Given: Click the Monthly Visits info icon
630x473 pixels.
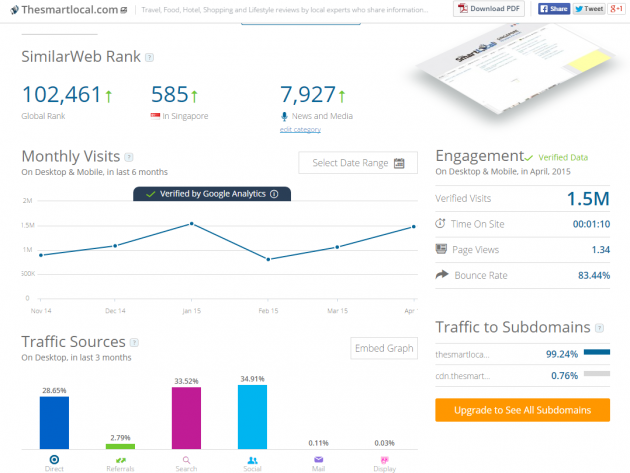Looking at the screenshot, I should point(129,157).
